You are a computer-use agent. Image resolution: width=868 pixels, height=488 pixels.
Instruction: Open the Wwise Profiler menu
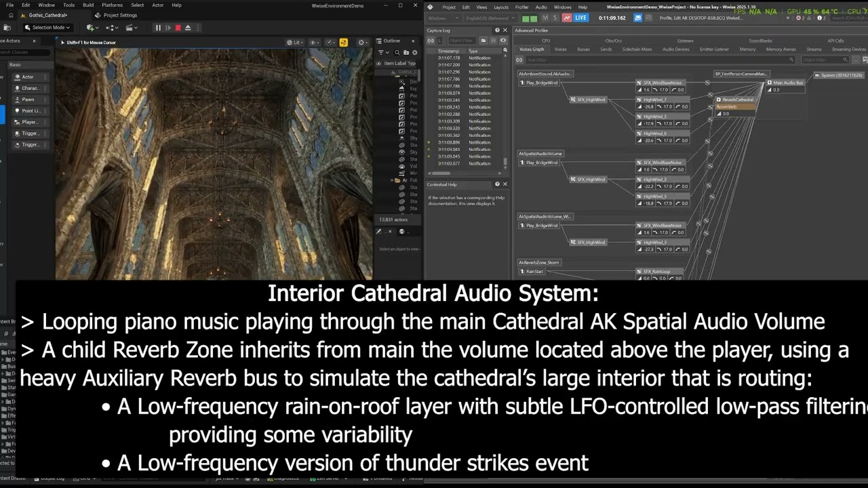(x=521, y=7)
